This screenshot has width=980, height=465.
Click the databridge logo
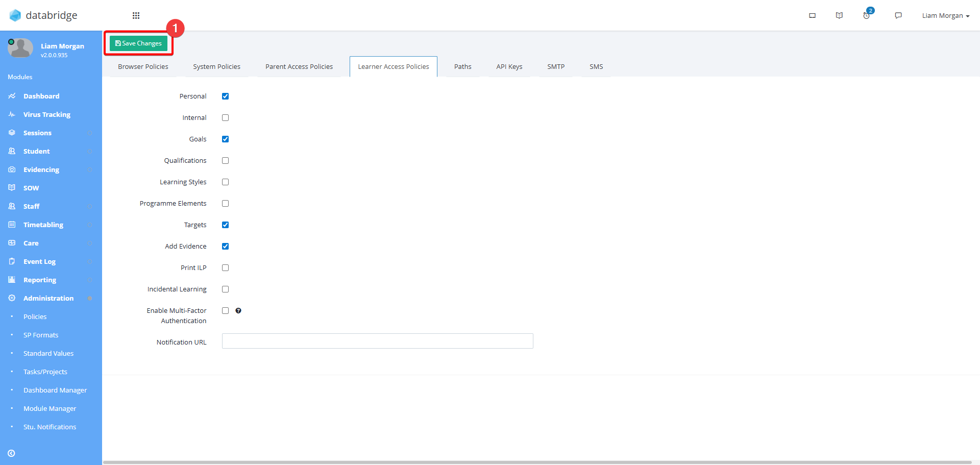[43, 15]
